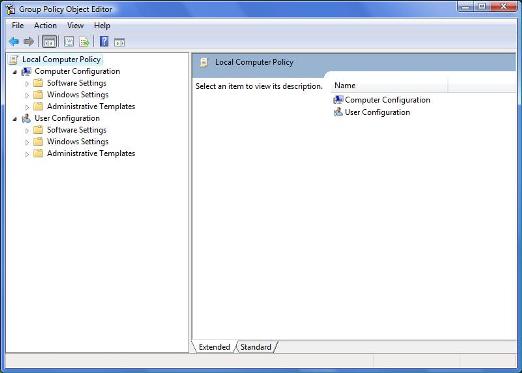Toggle the Show/Hide Action Pane icon

(119, 42)
